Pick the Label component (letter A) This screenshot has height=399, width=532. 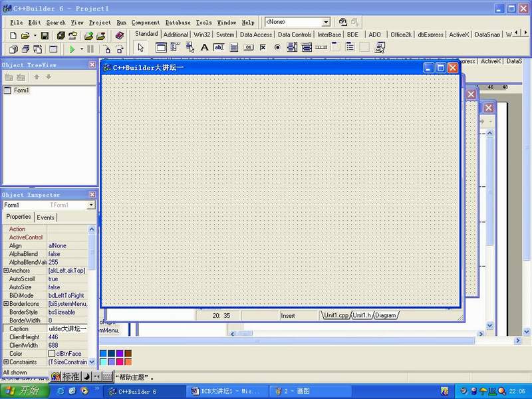(204, 47)
